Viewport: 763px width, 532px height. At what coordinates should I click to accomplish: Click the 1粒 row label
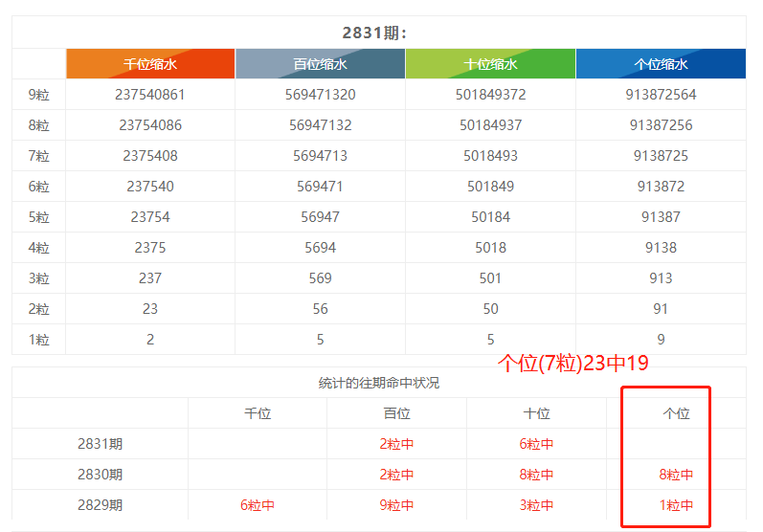click(39, 340)
